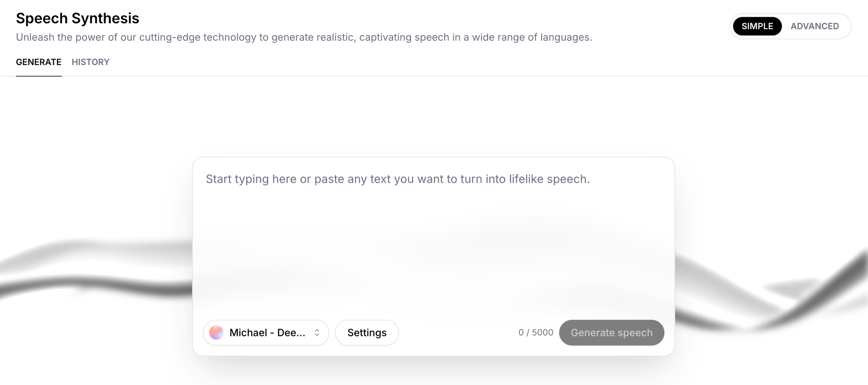868x385 pixels.
Task: Click the page subtitle description text
Action: coord(304,37)
